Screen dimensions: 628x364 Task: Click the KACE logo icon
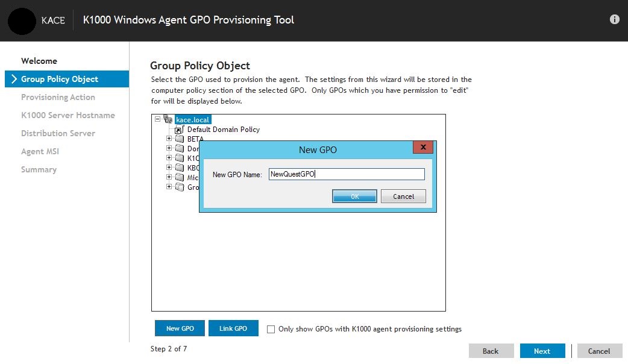pyautogui.click(x=22, y=20)
